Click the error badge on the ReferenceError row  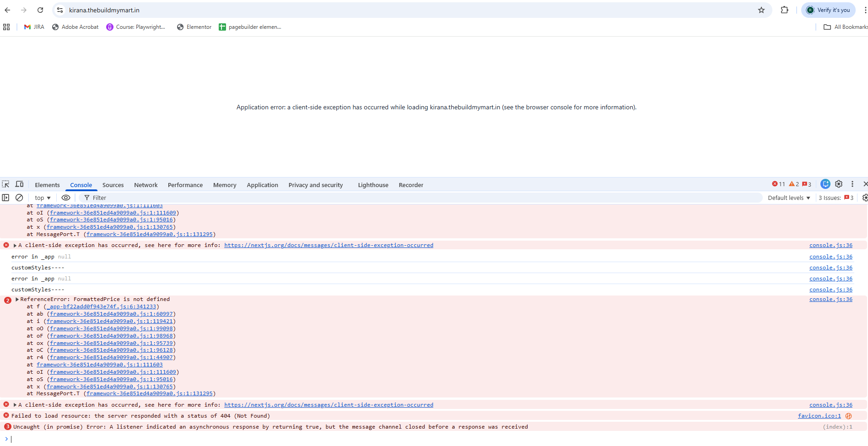click(8, 301)
